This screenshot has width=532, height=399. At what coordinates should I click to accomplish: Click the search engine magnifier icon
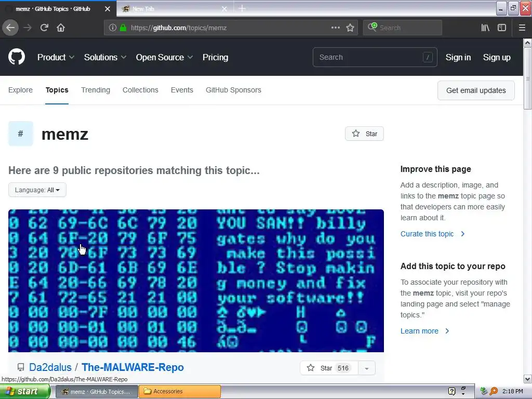[372, 27]
